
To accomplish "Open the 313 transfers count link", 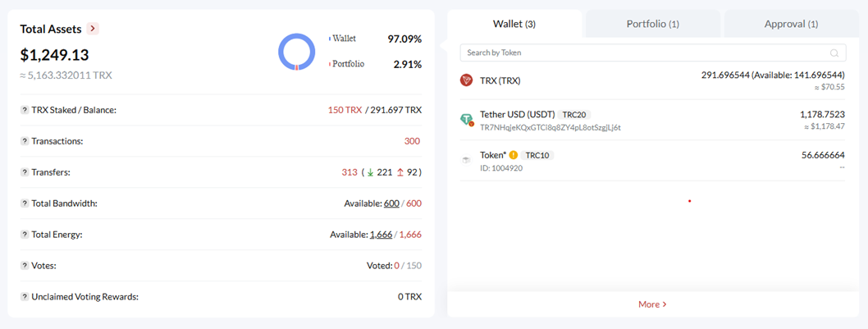I will pyautogui.click(x=349, y=172).
